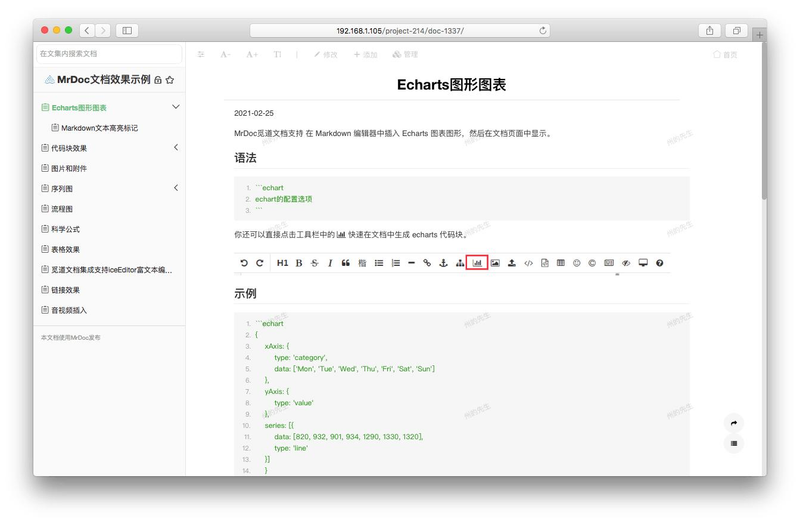
Task: Expand the 代码块效果 tree chevron
Action: 176,147
